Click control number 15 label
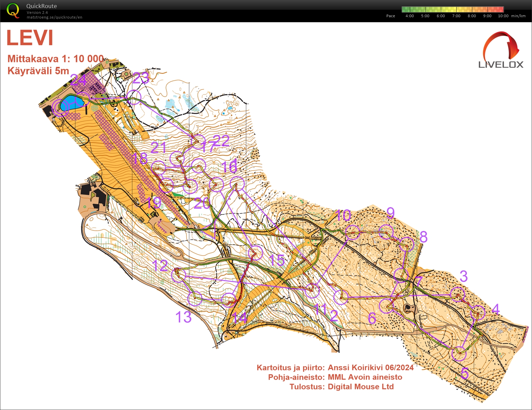The height and width of the screenshot is (410, 532). click(277, 260)
